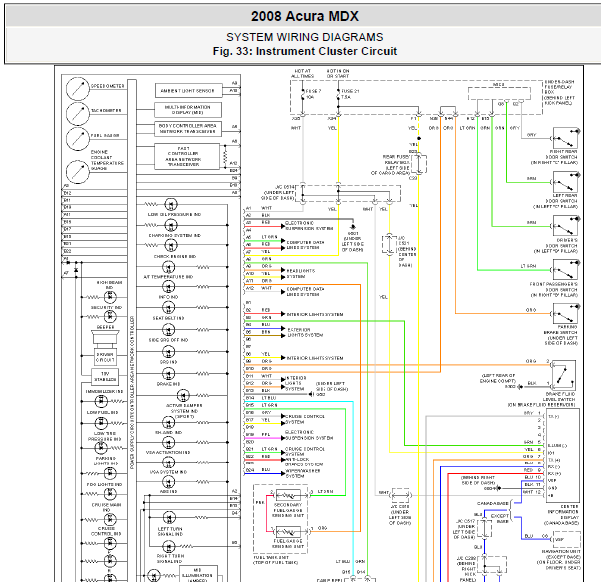This screenshot has width=601, height=582.
Task: Click the secondary fuel gauge sending unit
Action: click(288, 494)
